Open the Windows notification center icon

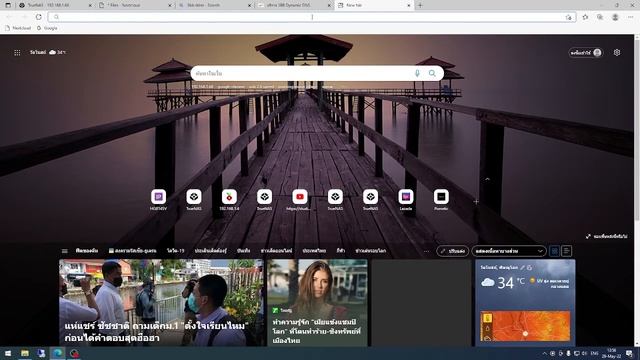629,353
